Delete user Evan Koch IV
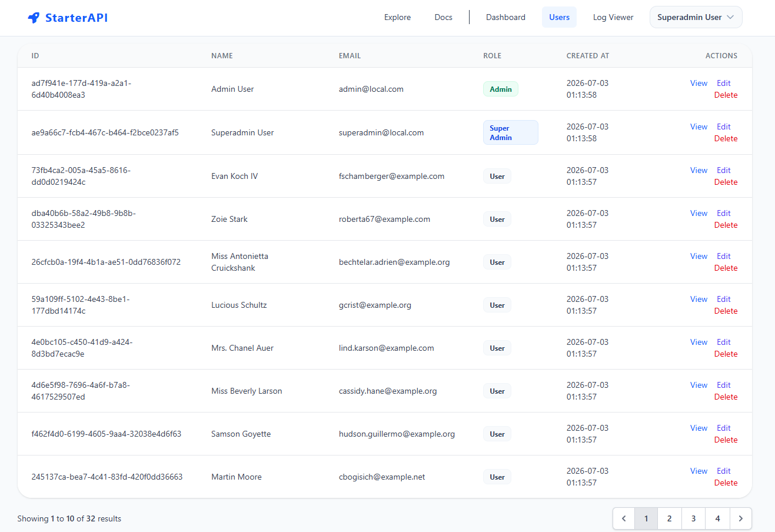Screen dimensions: 775x532 726,182
